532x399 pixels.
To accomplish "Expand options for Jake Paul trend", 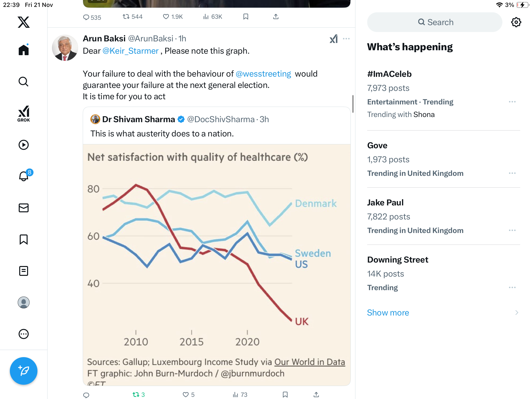I will (512, 230).
